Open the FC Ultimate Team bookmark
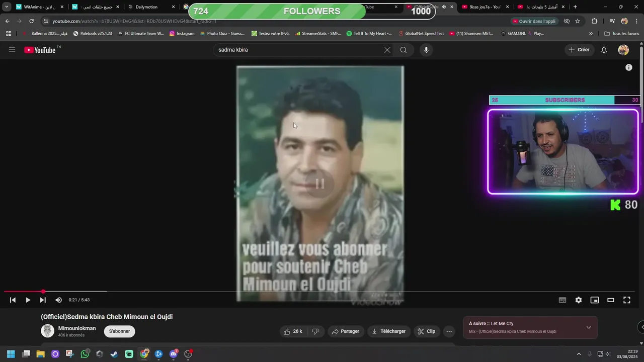 tap(141, 34)
